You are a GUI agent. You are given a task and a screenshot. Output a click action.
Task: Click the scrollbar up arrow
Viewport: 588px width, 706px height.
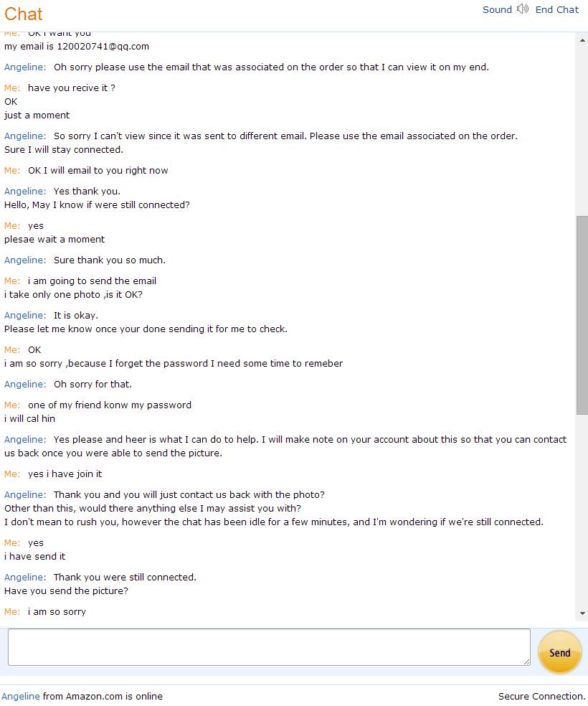point(582,40)
